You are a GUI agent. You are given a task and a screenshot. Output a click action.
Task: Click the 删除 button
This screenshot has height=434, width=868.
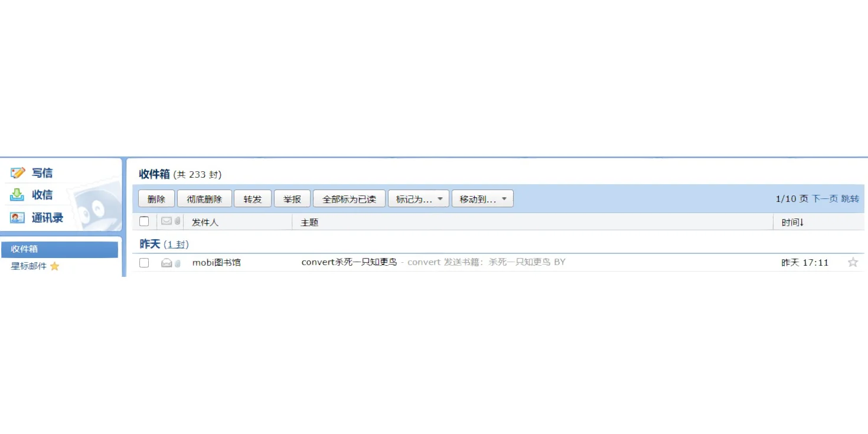156,199
